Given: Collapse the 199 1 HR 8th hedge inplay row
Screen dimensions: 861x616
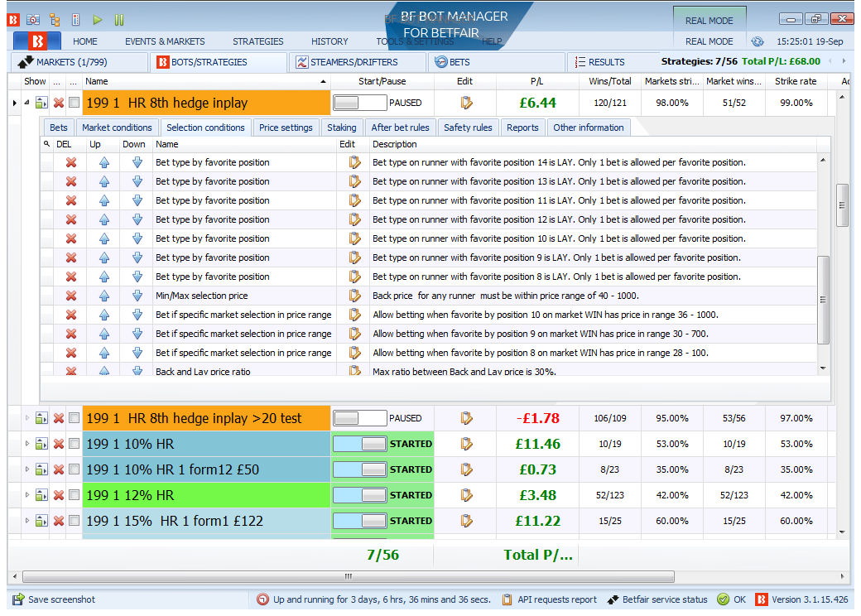Looking at the screenshot, I should (26, 103).
